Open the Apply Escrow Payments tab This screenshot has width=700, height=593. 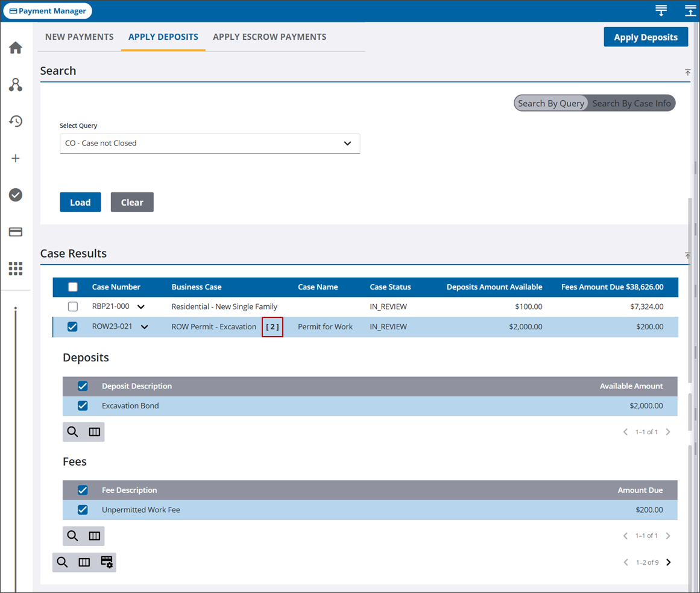tap(270, 37)
